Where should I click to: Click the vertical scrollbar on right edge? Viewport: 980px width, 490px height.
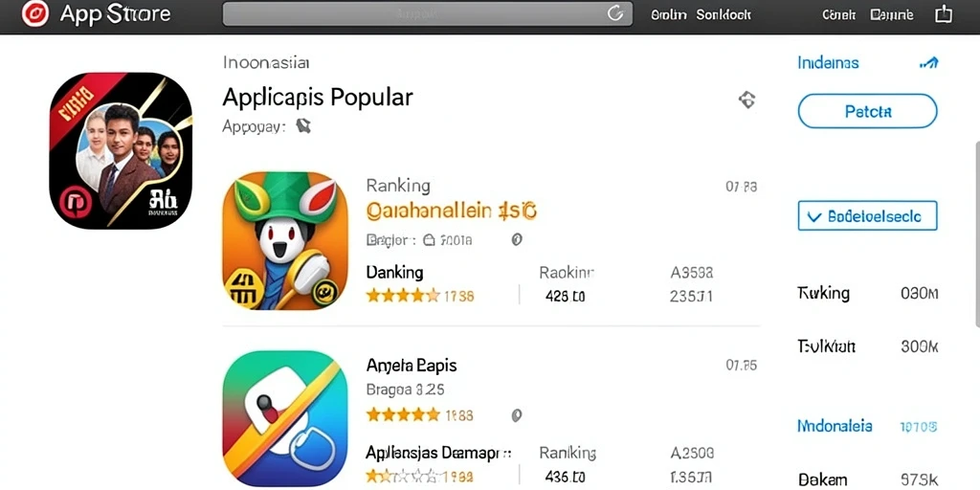point(976,232)
